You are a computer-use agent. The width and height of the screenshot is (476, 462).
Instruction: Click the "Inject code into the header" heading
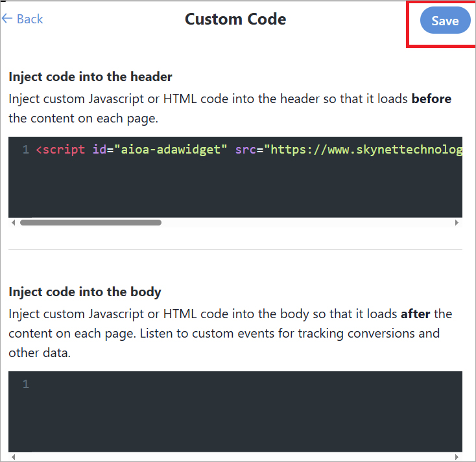click(90, 76)
